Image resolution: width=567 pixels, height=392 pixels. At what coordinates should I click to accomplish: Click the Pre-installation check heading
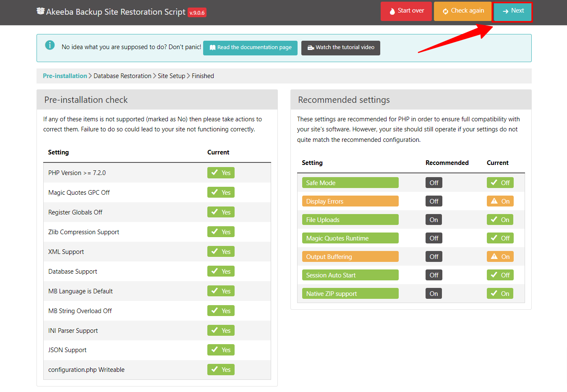(86, 100)
